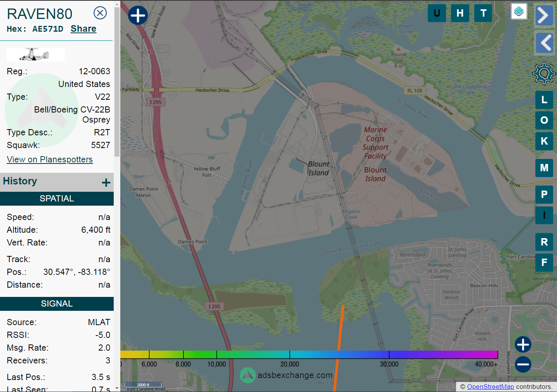Click the SPATIAL section header
The image size is (557, 392).
pos(57,198)
